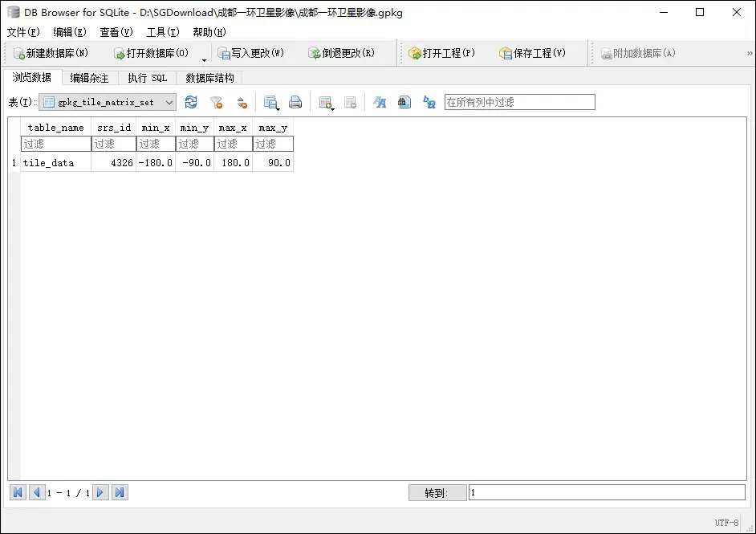Click the format text icon
This screenshot has width=756, height=534.
tap(380, 102)
